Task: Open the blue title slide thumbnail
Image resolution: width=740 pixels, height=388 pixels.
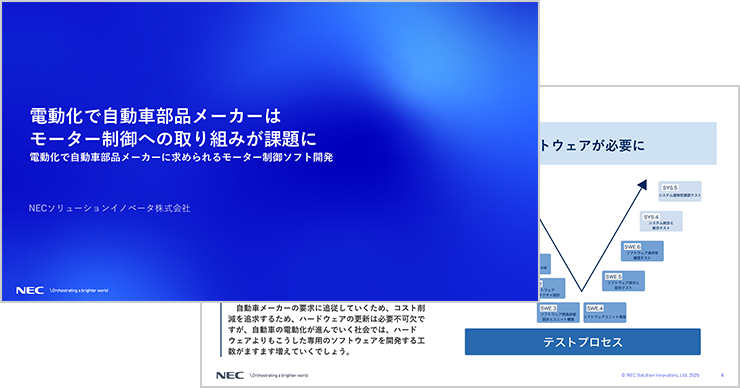Action: (x=269, y=151)
